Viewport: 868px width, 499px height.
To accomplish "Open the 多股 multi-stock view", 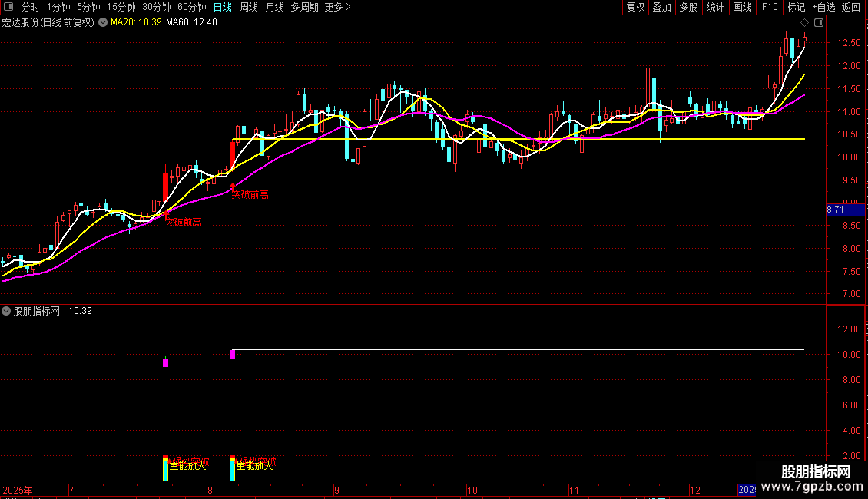I will click(688, 7).
